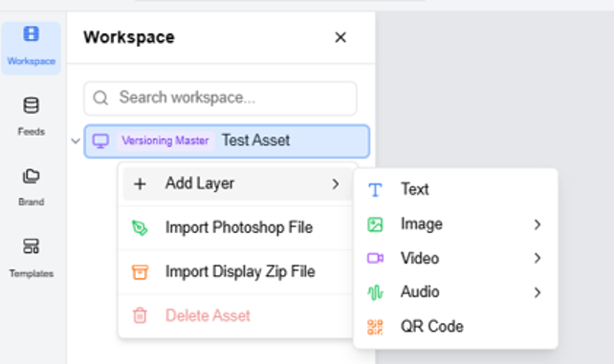Add a QR Code layer

point(455,327)
